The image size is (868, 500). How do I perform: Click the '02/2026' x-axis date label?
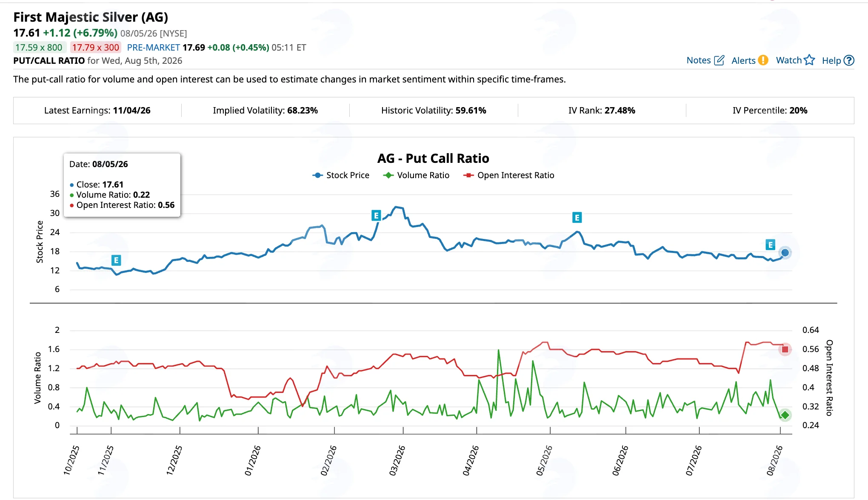[x=328, y=460]
